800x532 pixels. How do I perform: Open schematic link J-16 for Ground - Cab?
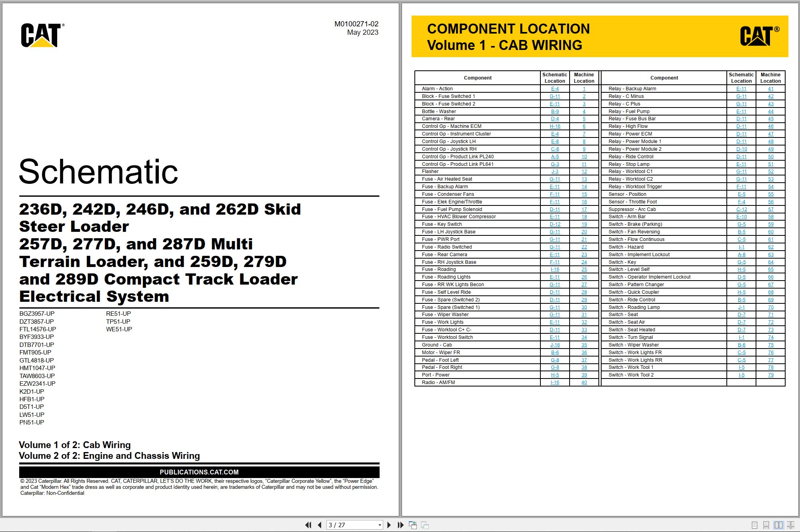[555, 345]
